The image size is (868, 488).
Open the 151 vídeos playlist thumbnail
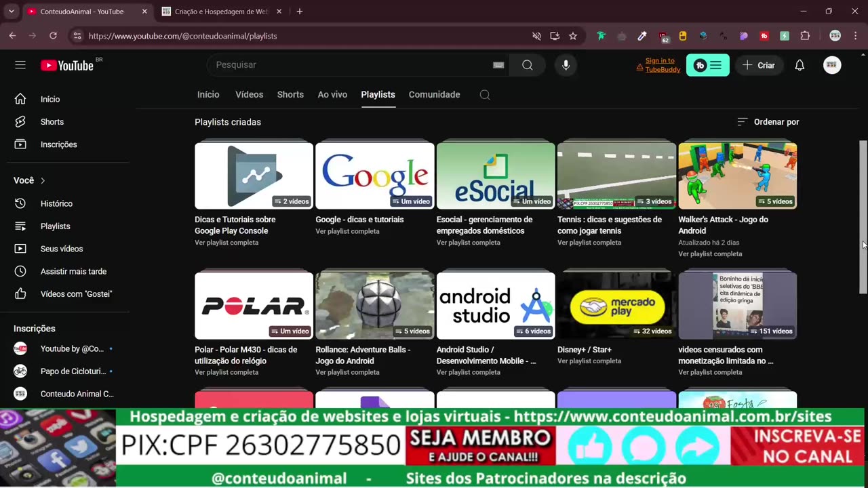pos(738,306)
